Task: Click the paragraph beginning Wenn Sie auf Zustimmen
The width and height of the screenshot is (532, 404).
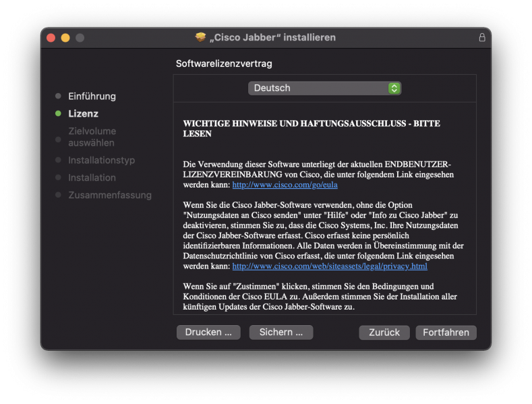Action: (320, 297)
